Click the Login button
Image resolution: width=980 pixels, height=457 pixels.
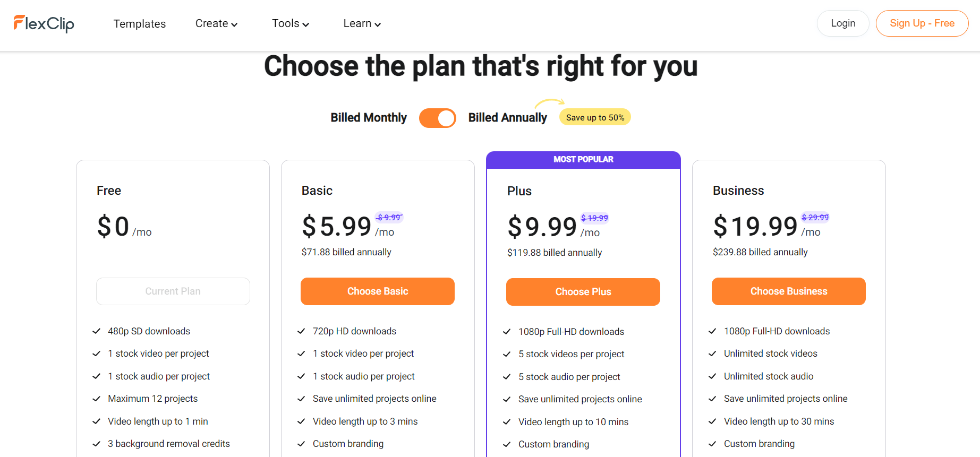tap(843, 23)
